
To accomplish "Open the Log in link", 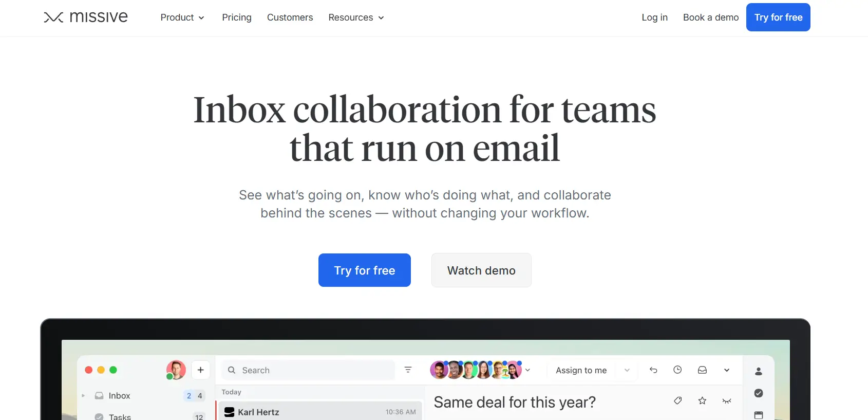I will [x=654, y=17].
